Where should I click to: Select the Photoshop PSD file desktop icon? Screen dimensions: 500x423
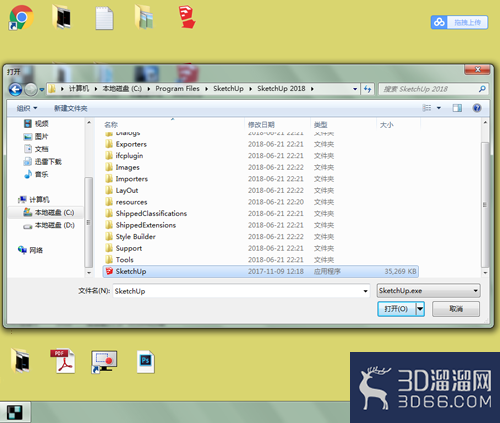point(146,361)
